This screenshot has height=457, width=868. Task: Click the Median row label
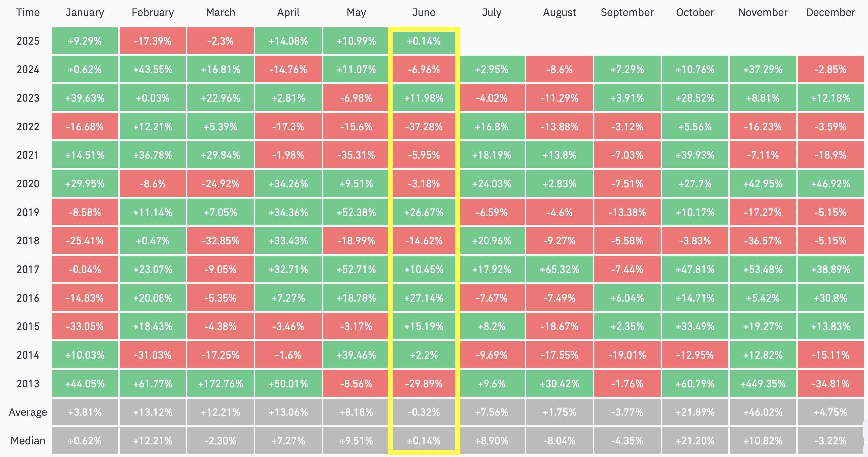point(28,441)
